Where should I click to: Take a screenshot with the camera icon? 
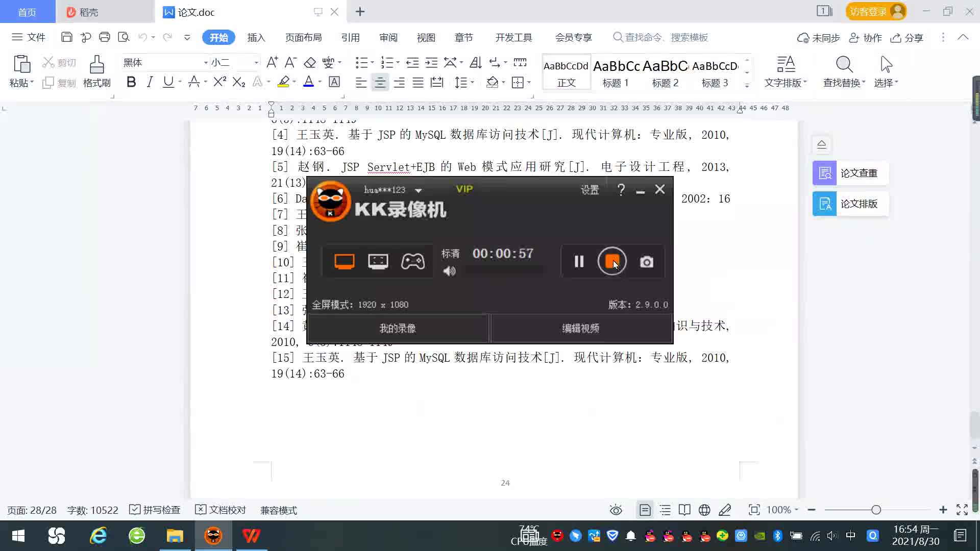646,262
